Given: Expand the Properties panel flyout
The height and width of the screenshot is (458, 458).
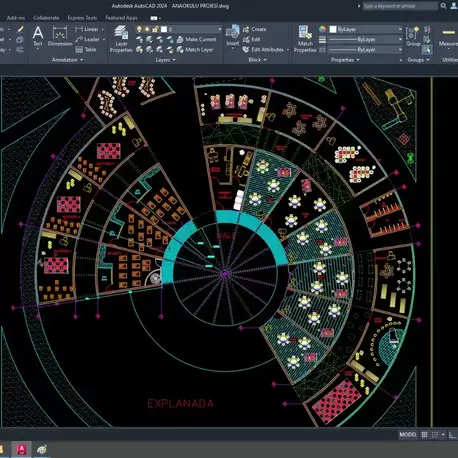Looking at the screenshot, I should 345,60.
